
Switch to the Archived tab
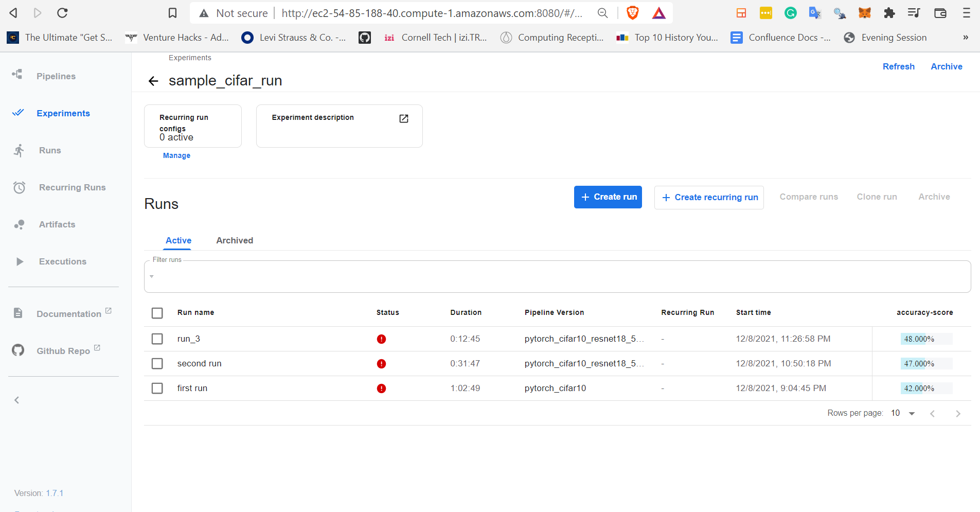(x=235, y=240)
